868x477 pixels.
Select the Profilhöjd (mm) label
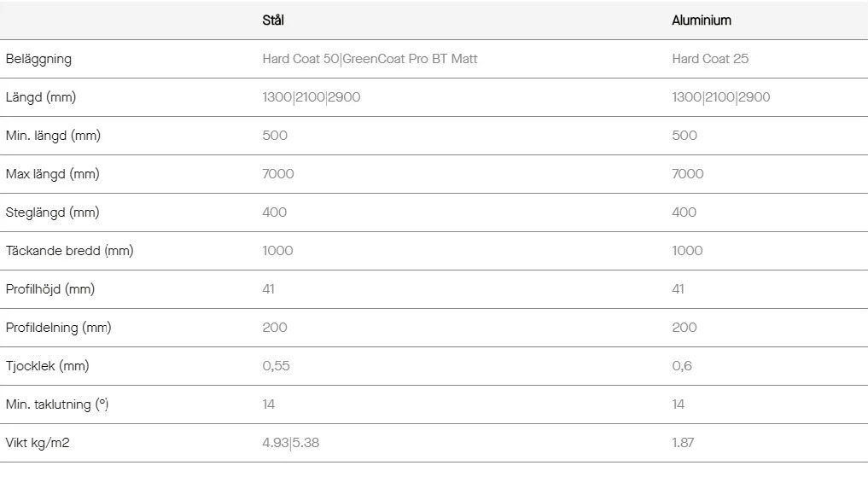tap(50, 289)
